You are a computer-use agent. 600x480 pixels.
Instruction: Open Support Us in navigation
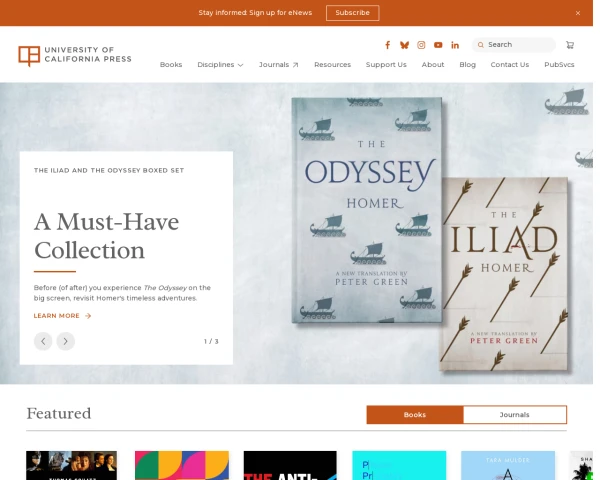point(386,65)
